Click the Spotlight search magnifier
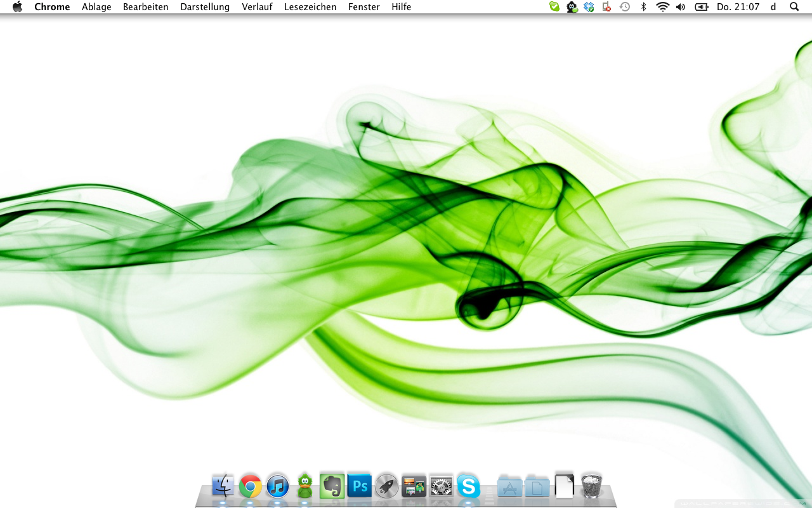Viewport: 812px width, 508px height. coord(794,7)
